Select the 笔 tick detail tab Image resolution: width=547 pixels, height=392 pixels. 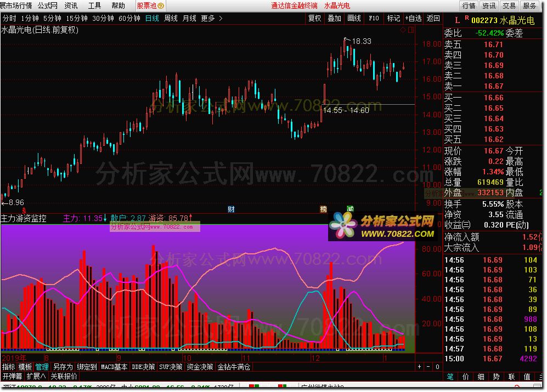(450, 377)
